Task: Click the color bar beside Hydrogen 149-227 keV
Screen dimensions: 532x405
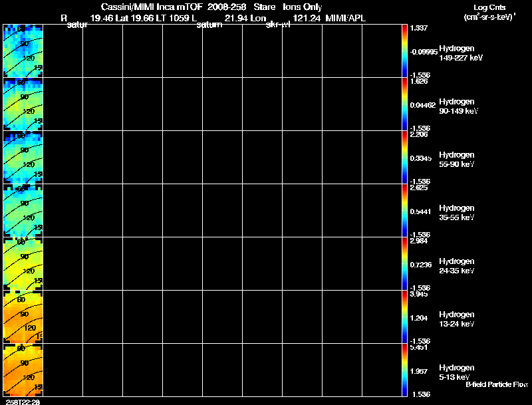Action: (404, 51)
